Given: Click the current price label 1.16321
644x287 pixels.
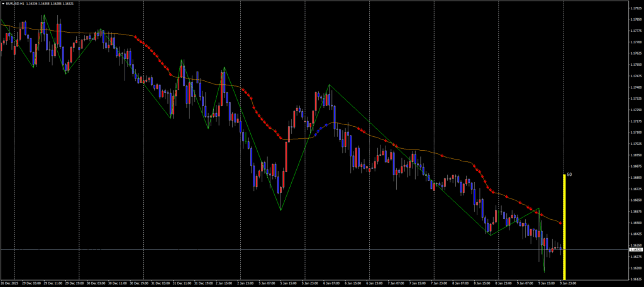Looking at the screenshot, I should point(636,249).
